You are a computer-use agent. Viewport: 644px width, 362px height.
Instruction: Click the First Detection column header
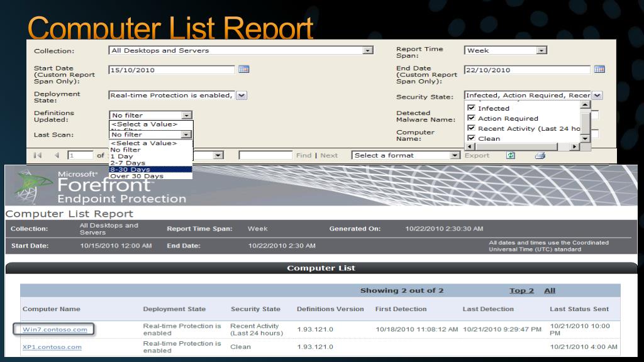401,309
